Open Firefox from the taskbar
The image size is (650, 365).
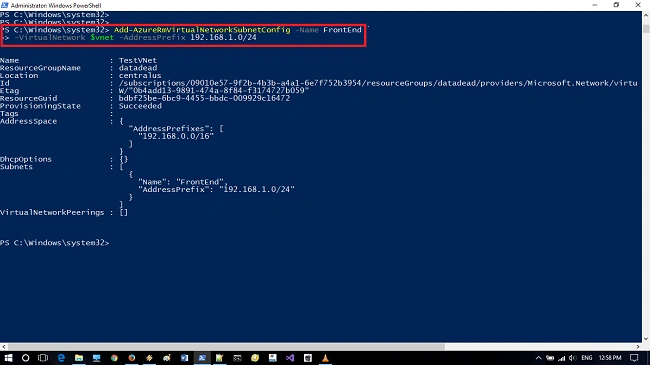132,358
